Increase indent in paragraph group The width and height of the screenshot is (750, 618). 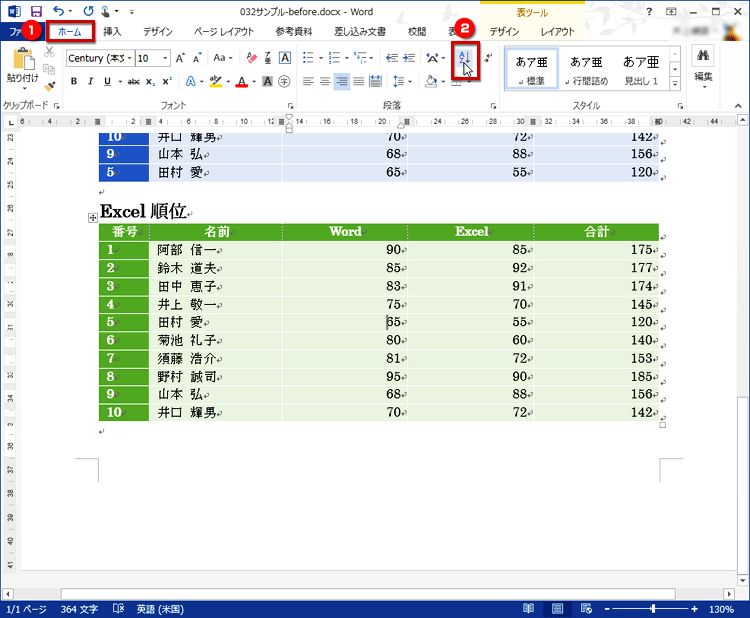409,58
